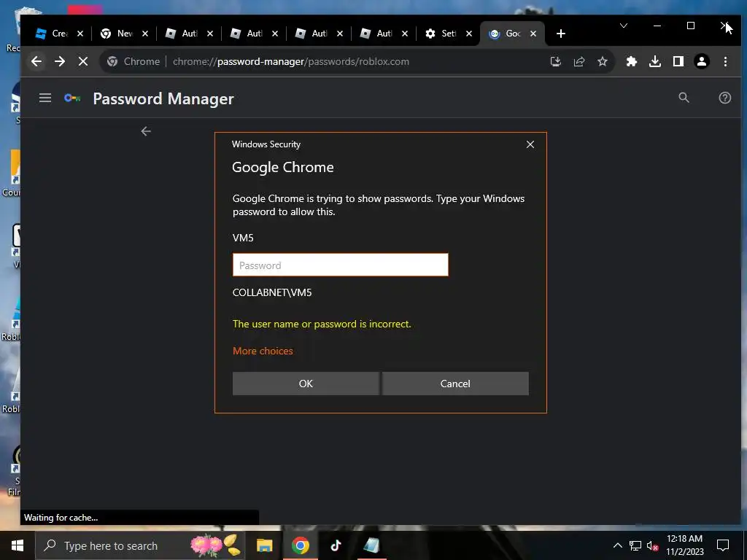Click the Chrome address bar URL
747x560 pixels.
pos(290,61)
